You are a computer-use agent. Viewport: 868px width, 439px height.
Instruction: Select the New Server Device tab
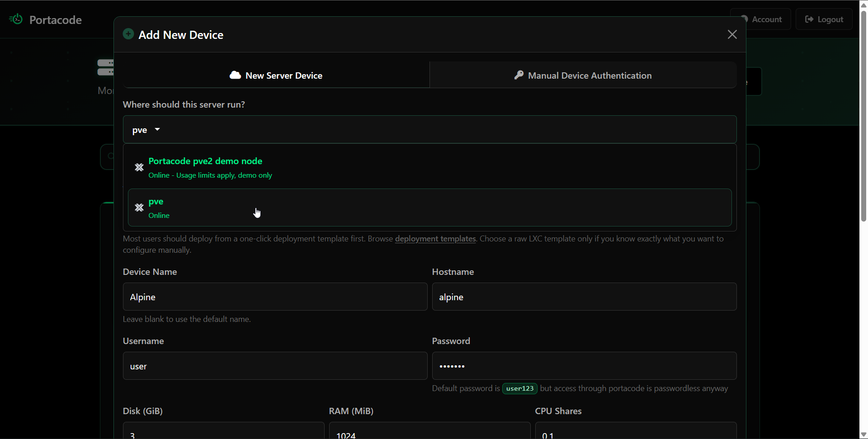(276, 75)
